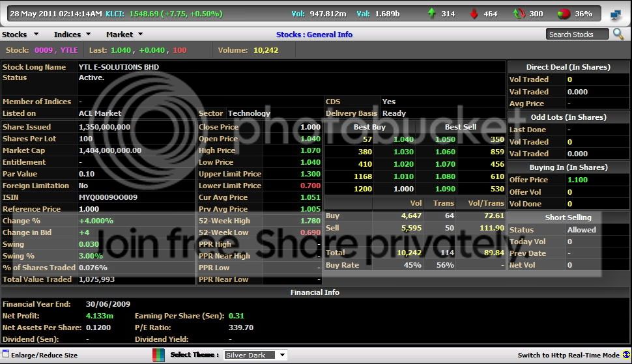Click the search magnifier icon
The image size is (632, 364).
[618, 35]
